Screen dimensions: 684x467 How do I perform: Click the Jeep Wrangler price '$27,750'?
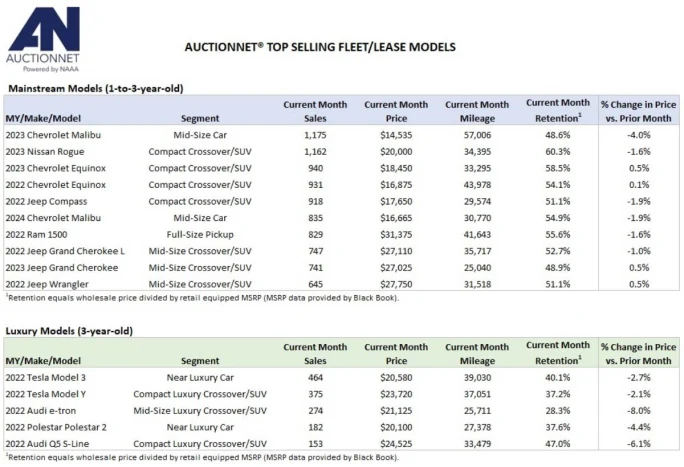coord(396,284)
